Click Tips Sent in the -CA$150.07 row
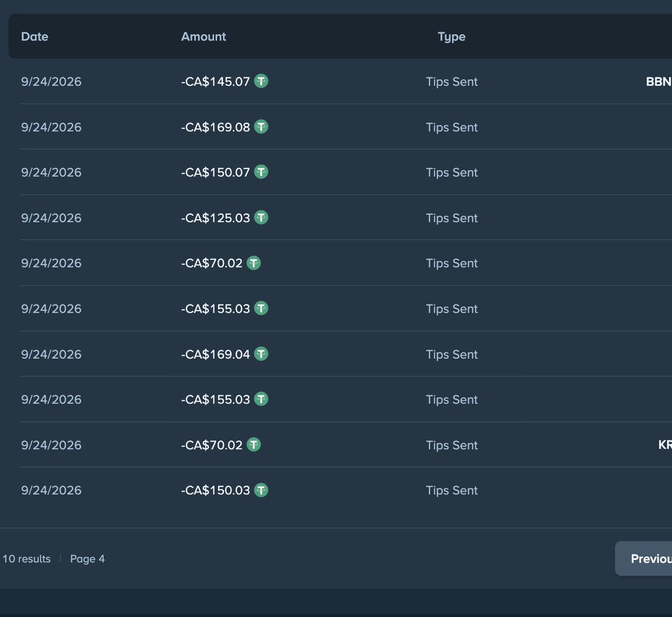Viewport: 672px width, 617px height. 452,173
